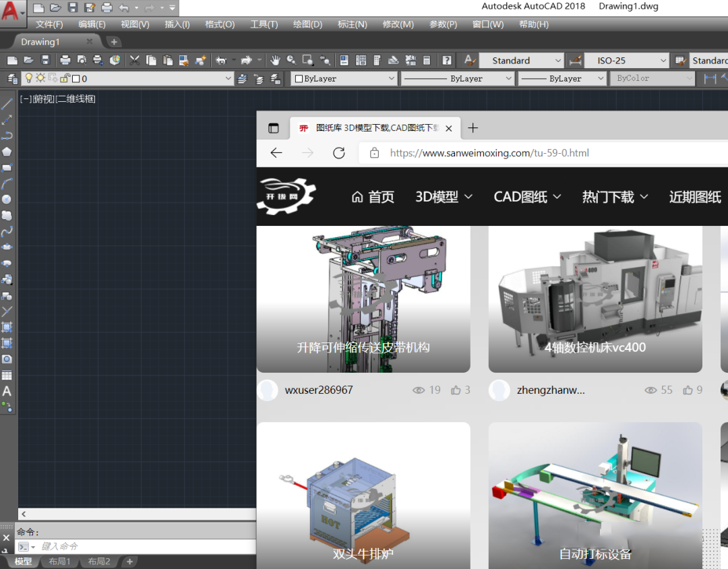Toggle the lightbulb to turn off layer 0
This screenshot has width=728, height=569.
point(30,78)
